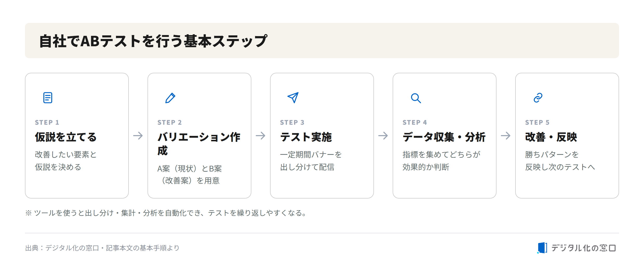
Task: Click the STEP 4 label
Action: pyautogui.click(x=415, y=122)
